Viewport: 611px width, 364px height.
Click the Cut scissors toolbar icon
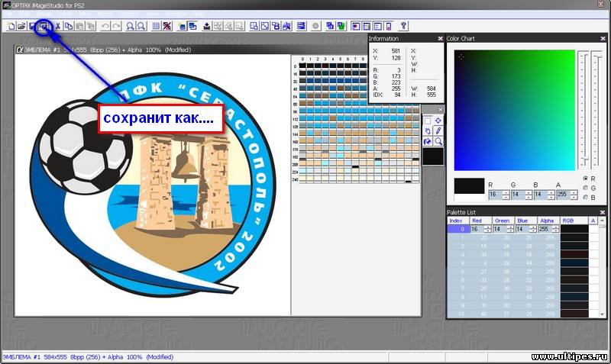coord(57,26)
